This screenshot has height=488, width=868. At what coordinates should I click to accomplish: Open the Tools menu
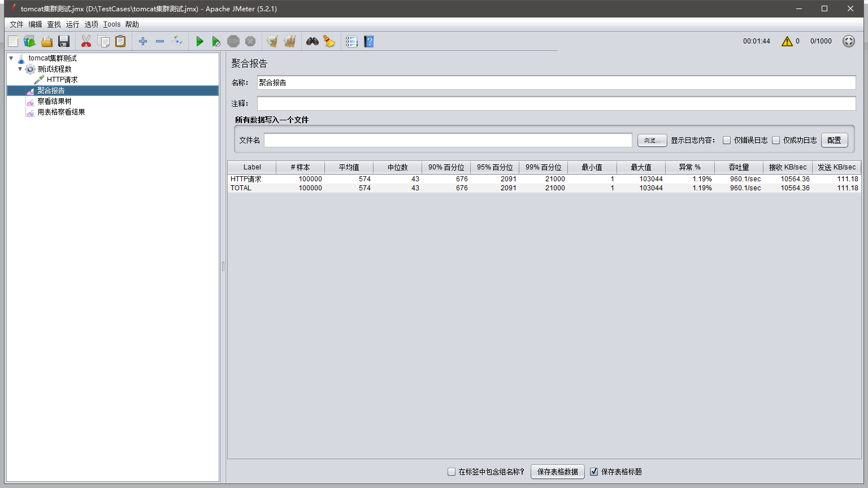click(111, 24)
